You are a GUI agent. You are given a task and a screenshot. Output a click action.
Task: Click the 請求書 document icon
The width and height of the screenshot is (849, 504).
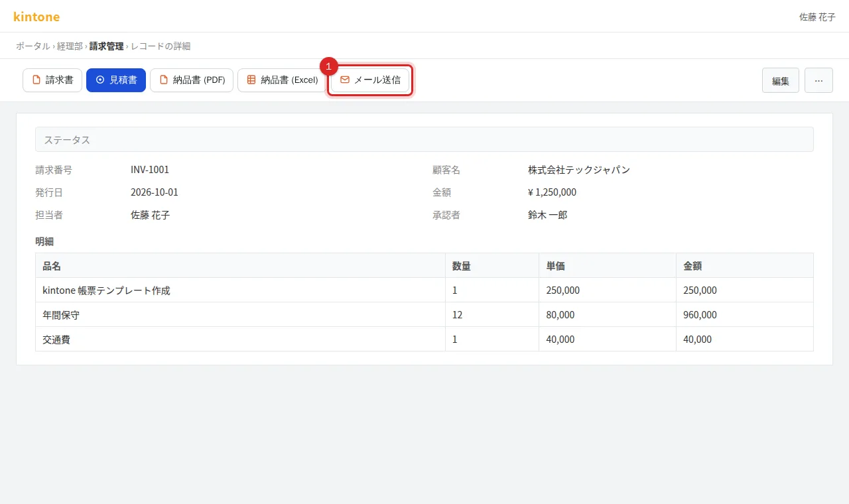pyautogui.click(x=36, y=80)
